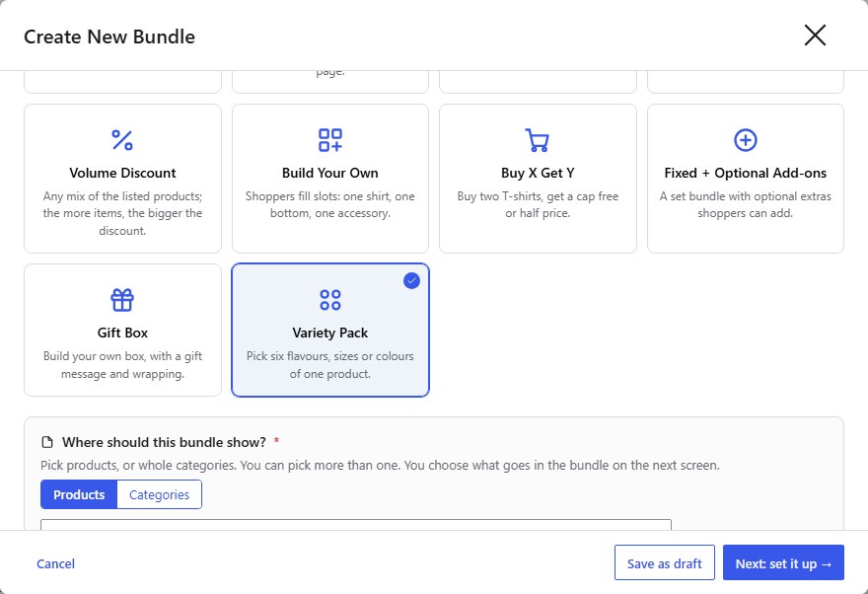This screenshot has width=868, height=594.
Task: Switch to the Categories tab
Action: pyautogui.click(x=160, y=494)
